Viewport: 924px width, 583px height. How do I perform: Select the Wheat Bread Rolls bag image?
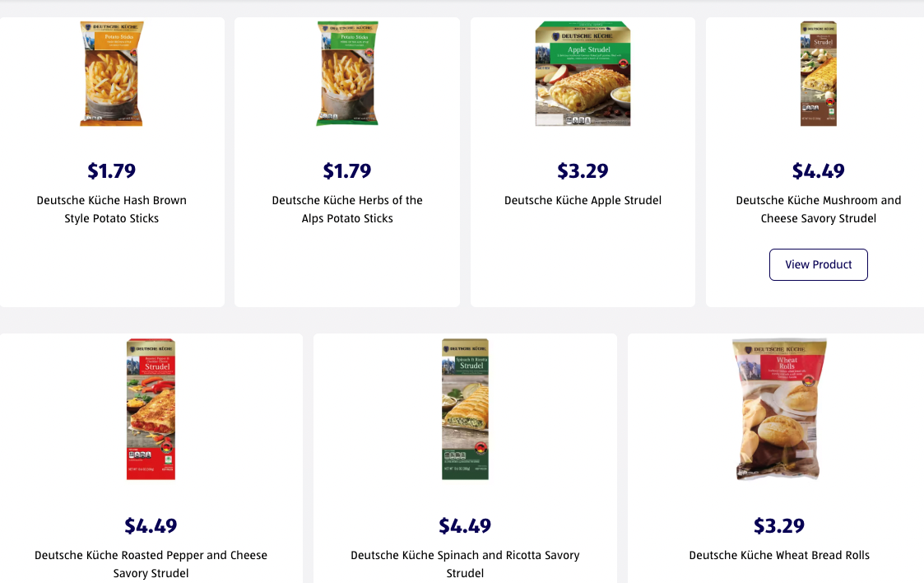(x=780, y=408)
